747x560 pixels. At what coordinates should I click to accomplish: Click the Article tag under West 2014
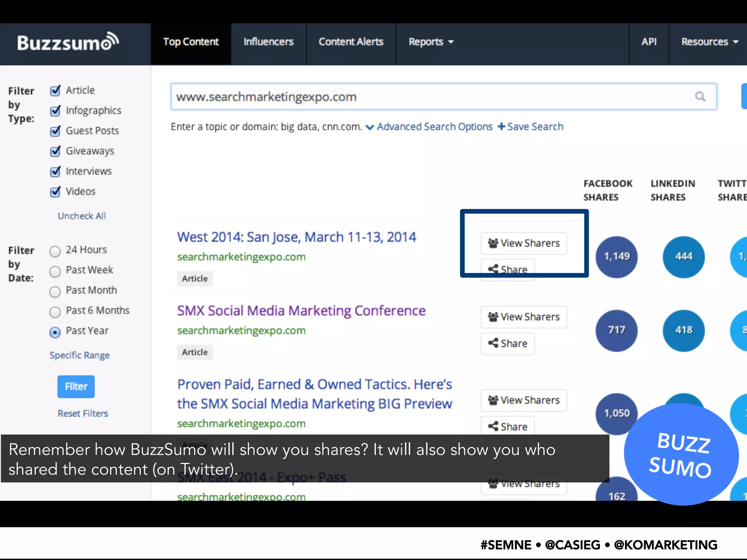(x=195, y=279)
